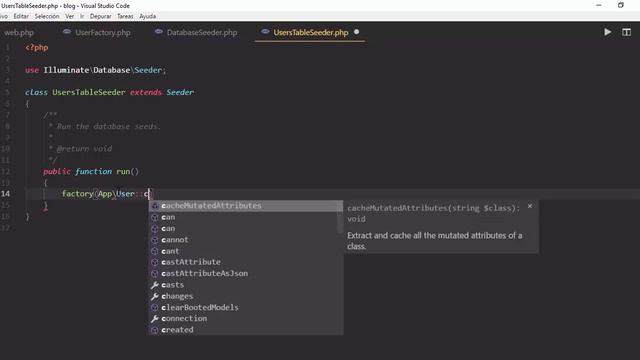Click line number 14 in the gutter

(5, 193)
